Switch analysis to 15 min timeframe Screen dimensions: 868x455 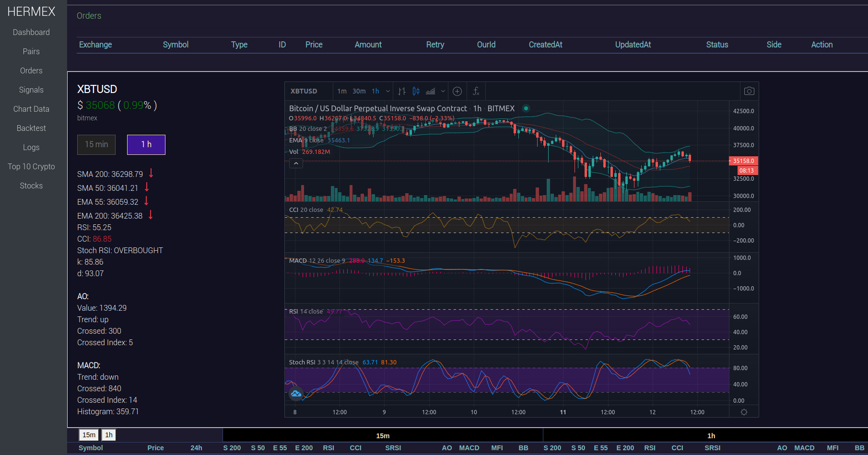(x=96, y=145)
